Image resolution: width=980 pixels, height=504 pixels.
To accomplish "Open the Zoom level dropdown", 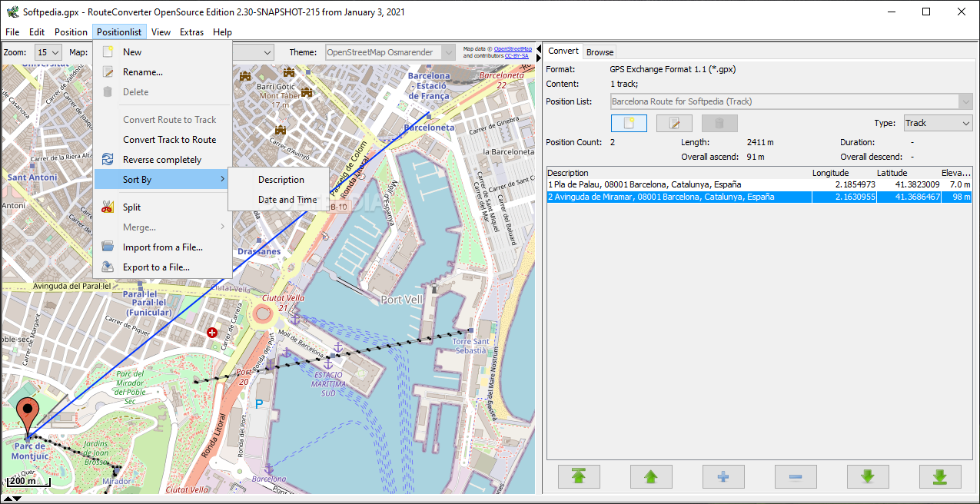I will (x=48, y=52).
